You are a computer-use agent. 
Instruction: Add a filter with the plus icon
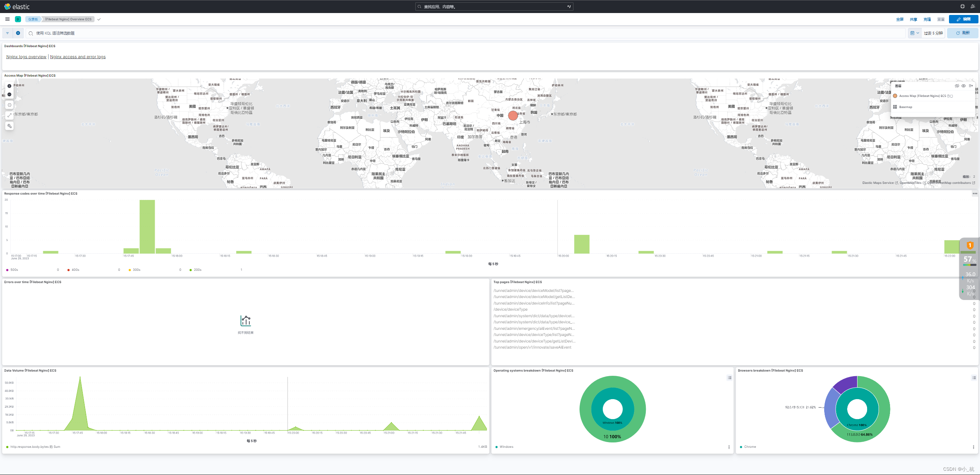[18, 33]
